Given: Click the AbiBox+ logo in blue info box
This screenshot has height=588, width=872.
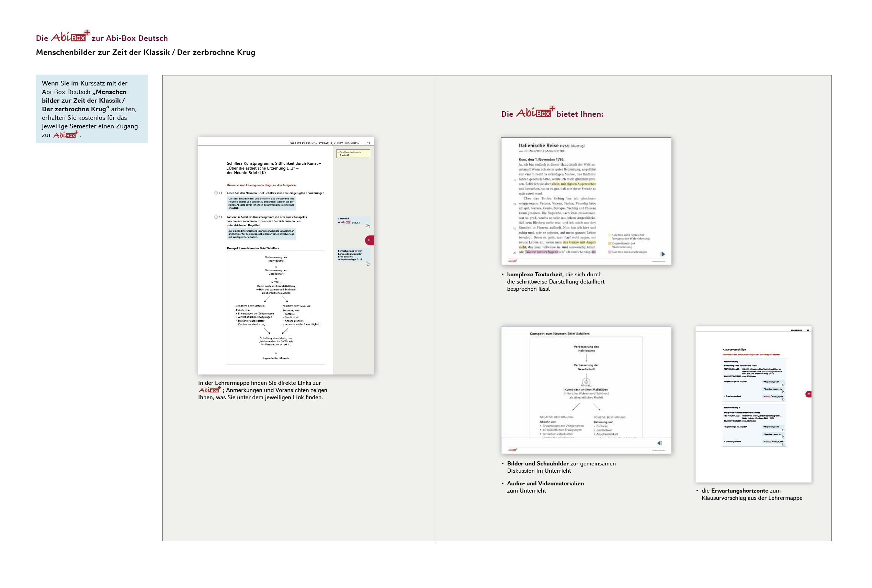Looking at the screenshot, I should (x=66, y=135).
